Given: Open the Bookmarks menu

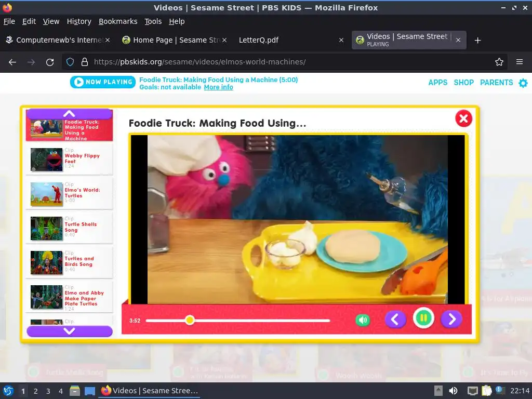Looking at the screenshot, I should click(x=118, y=21).
